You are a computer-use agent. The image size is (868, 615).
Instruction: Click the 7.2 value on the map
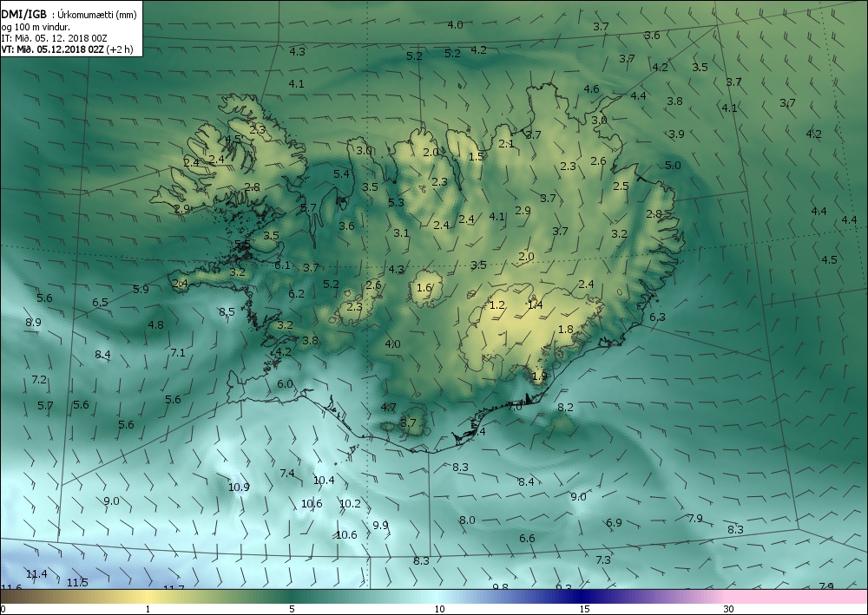39,380
